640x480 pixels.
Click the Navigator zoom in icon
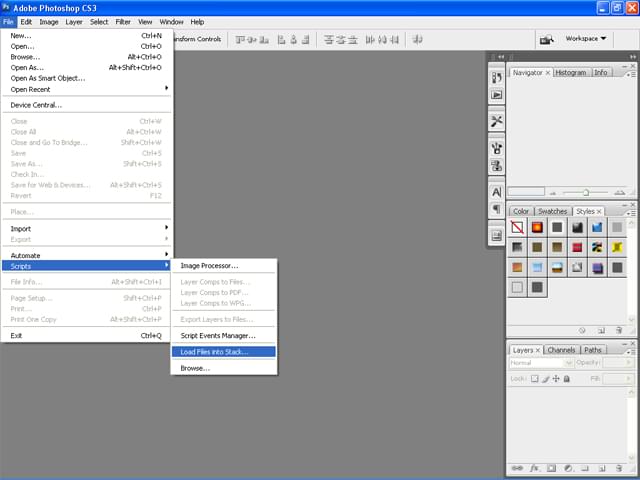point(620,192)
